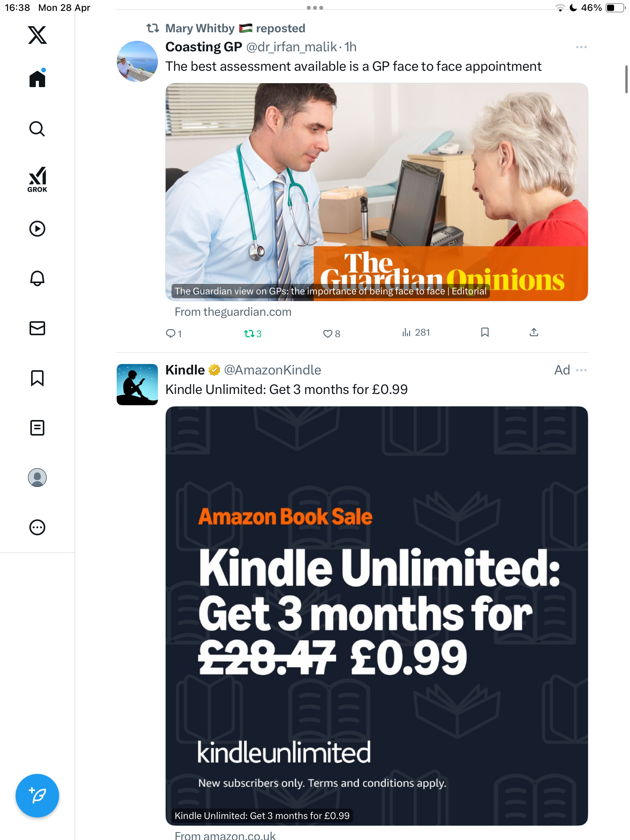
Task: Open the Search magnifier in sidebar
Action: click(37, 129)
